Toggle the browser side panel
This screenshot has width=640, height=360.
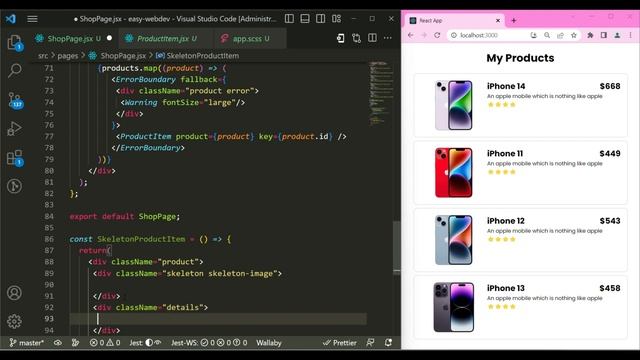click(x=604, y=36)
